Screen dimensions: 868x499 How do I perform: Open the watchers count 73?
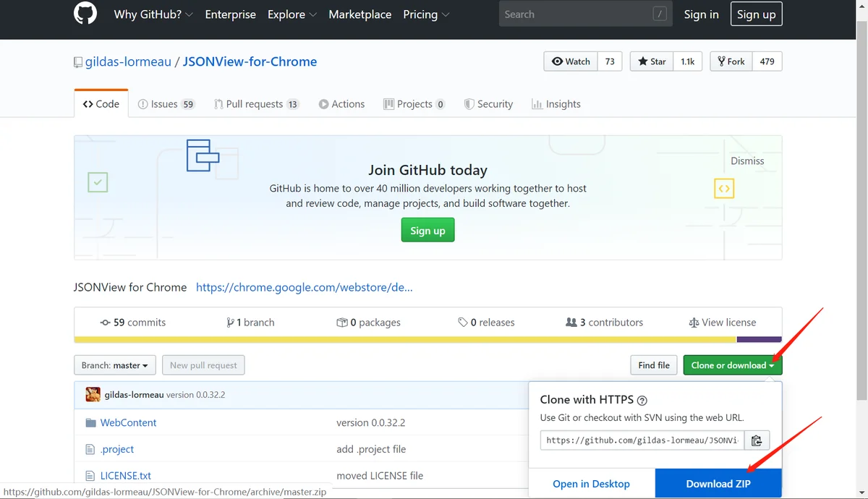610,61
